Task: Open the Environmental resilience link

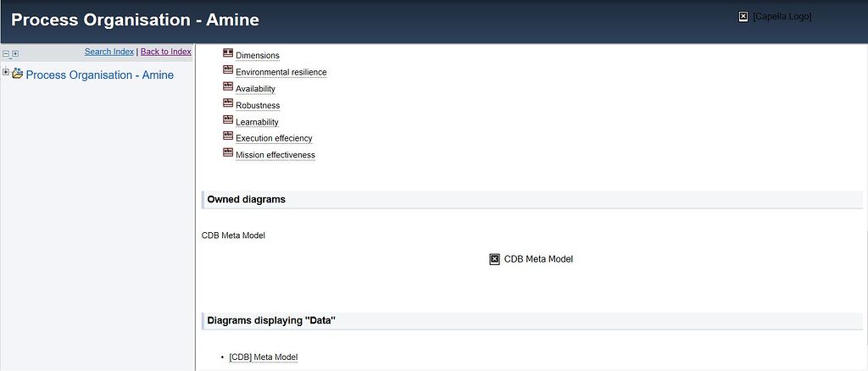Action: tap(281, 73)
